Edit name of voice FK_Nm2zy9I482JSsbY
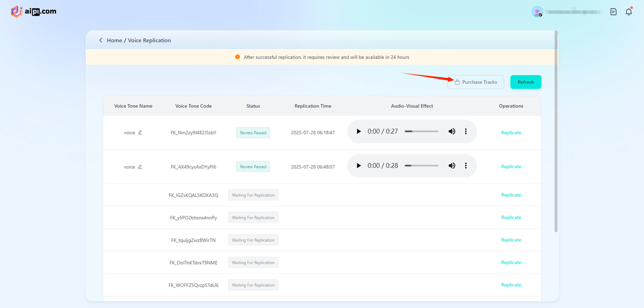 [x=140, y=133]
